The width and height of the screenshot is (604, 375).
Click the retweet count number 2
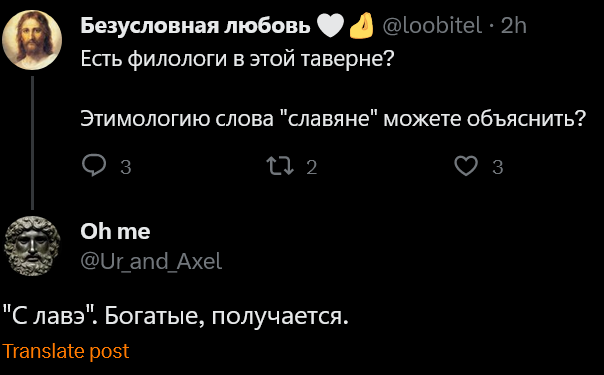(x=312, y=167)
